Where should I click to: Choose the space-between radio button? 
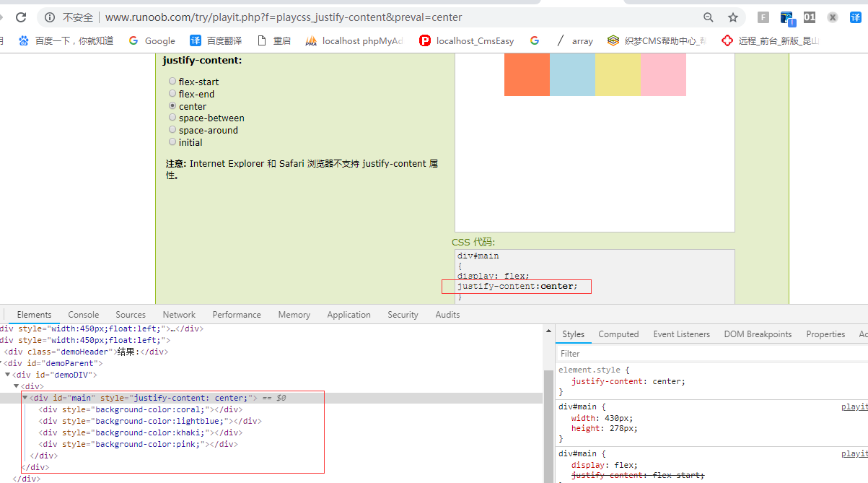tap(172, 118)
